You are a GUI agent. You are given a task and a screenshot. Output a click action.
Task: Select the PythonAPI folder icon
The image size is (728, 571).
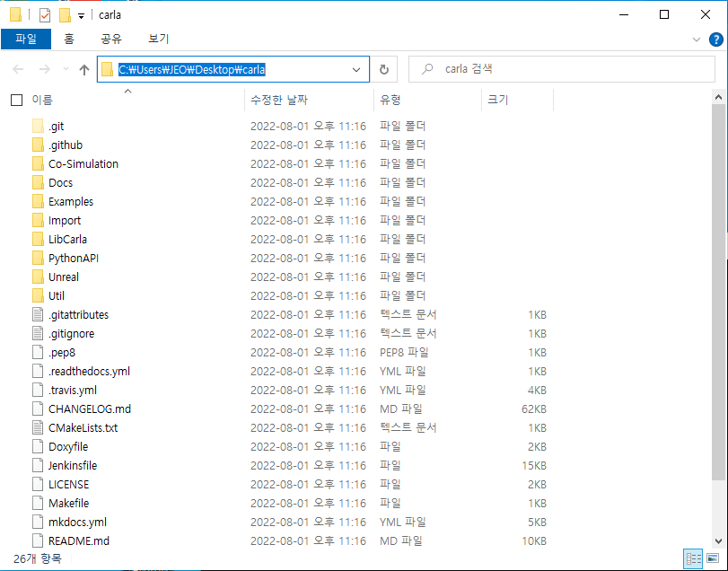38,258
